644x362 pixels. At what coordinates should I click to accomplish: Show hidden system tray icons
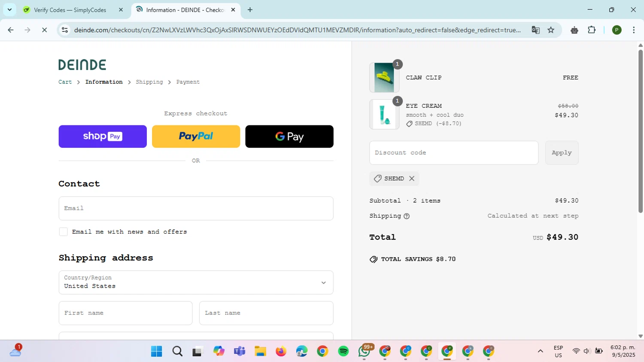coord(541,351)
